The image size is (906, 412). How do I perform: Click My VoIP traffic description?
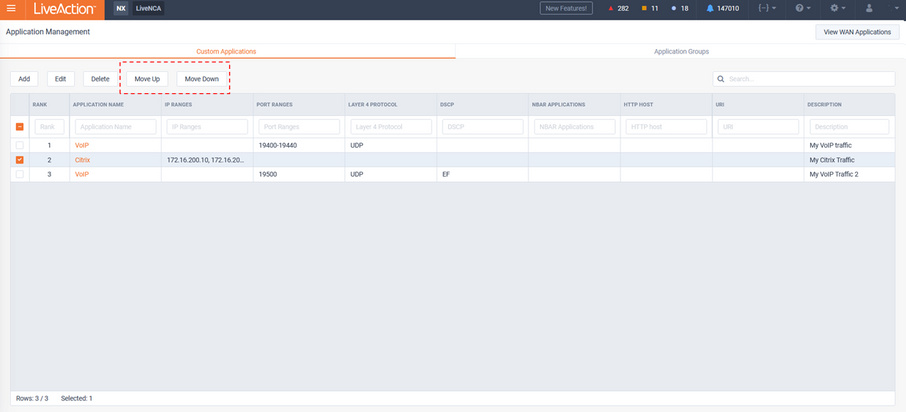pos(831,145)
